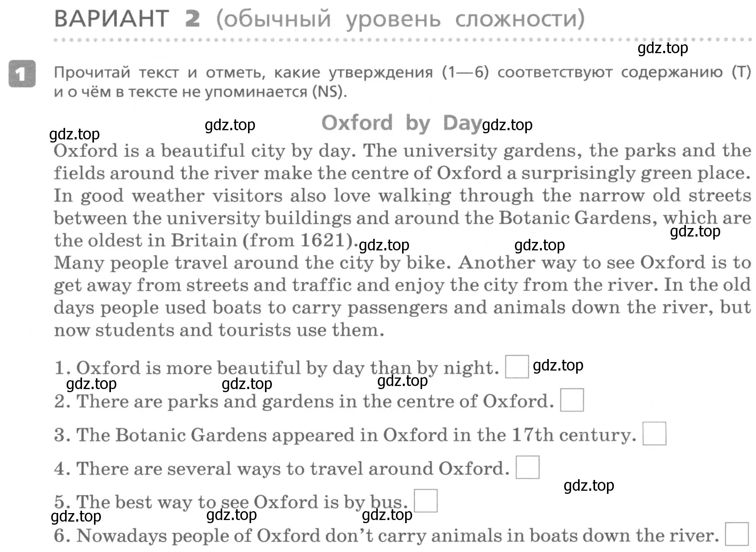Check the box for the 17th century statement
The width and height of the screenshot is (756, 552).
tap(654, 434)
